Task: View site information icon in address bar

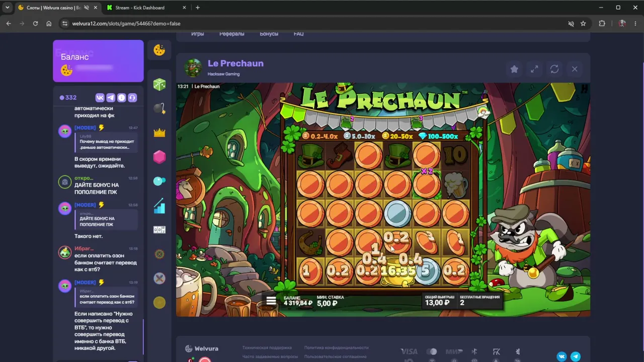Action: pos(64,24)
